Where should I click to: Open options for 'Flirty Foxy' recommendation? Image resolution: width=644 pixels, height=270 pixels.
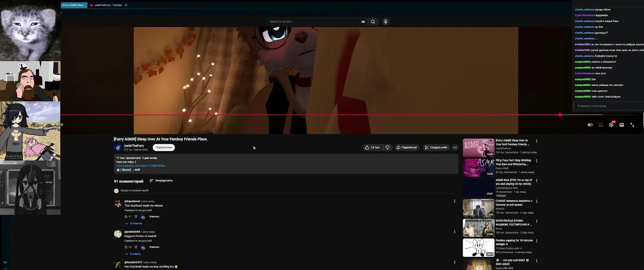point(537,161)
